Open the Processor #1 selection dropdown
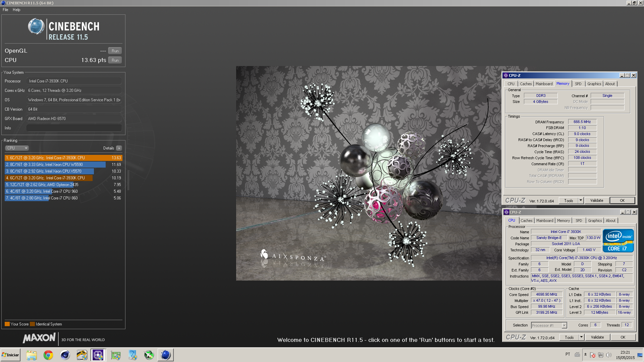The height and width of the screenshot is (362, 644). pyautogui.click(x=549, y=325)
